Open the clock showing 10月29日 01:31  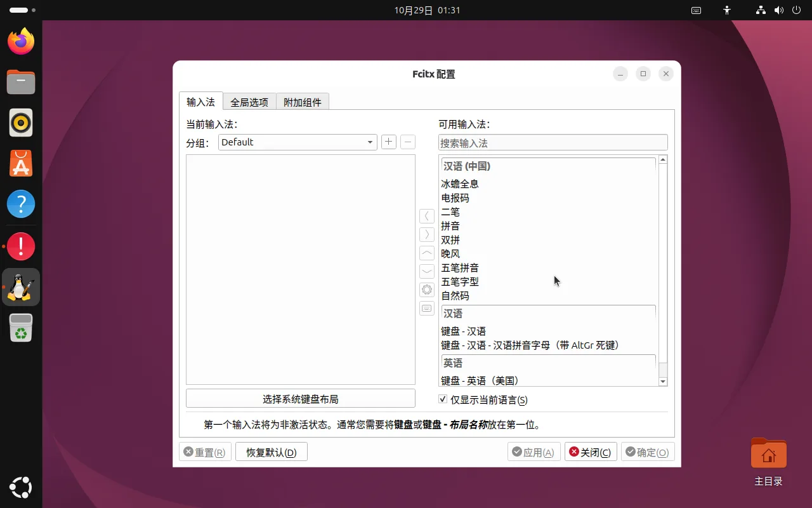click(427, 10)
